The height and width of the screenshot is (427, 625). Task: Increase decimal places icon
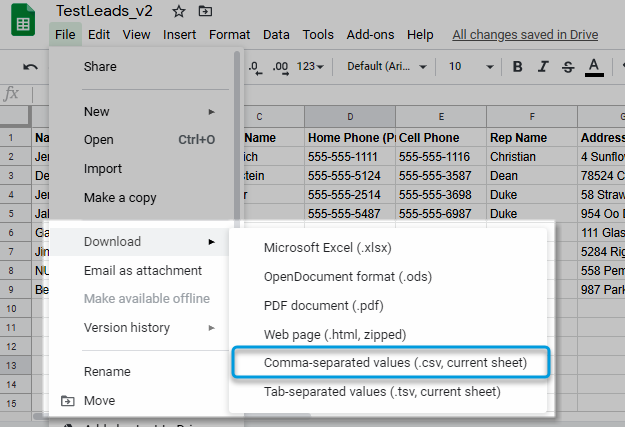281,67
